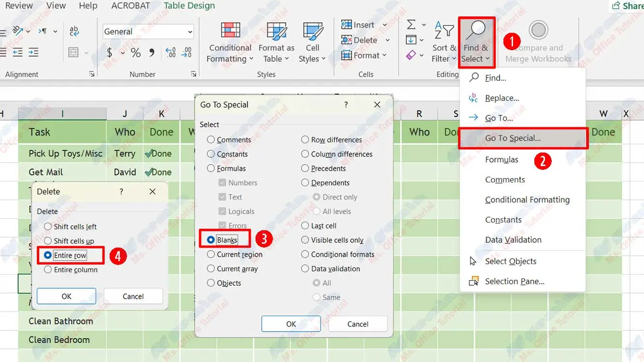Screen dimensions: 644x362
Task: Apply Percent Style format
Action: [136, 53]
